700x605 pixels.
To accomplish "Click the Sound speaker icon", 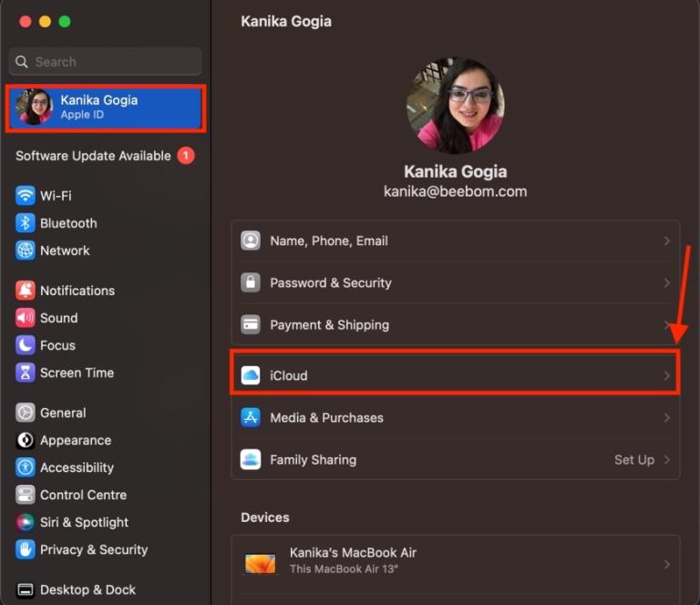I will tap(25, 318).
